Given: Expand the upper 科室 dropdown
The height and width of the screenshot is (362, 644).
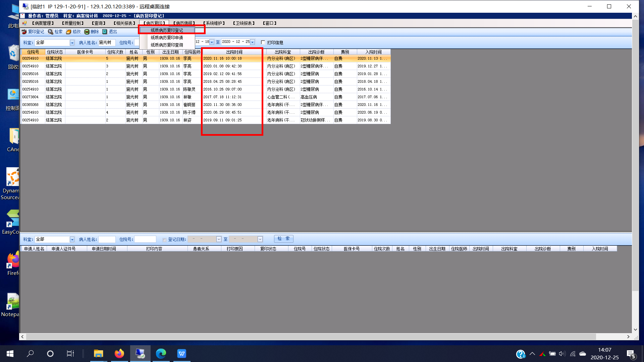Looking at the screenshot, I should (72, 43).
